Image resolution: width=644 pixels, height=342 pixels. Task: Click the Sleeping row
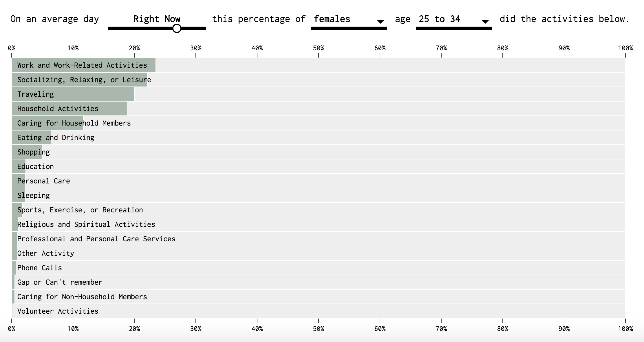pyautogui.click(x=319, y=195)
